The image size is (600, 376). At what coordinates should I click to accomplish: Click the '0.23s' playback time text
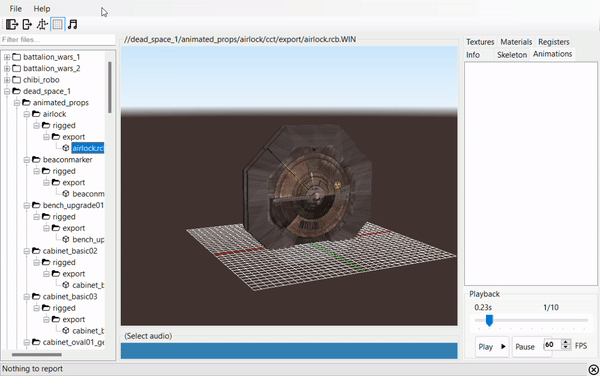483,307
